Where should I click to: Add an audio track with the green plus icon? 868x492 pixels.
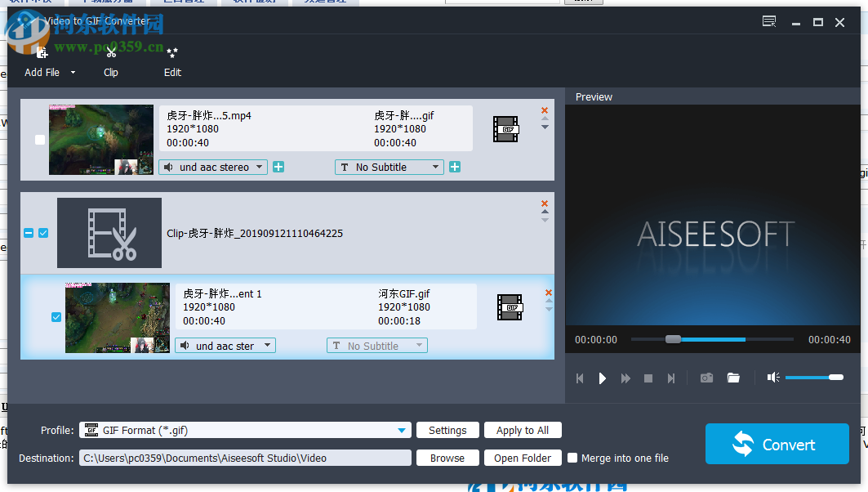coord(279,167)
